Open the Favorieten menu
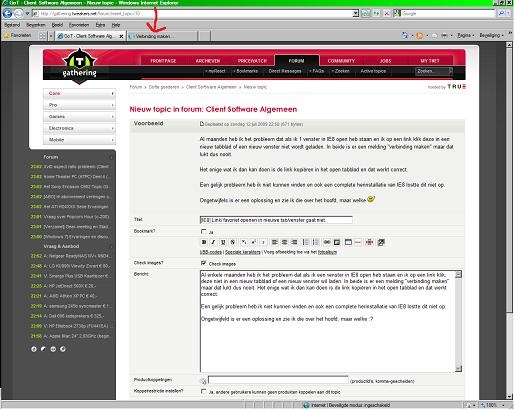This screenshot has height=410, width=514. tap(79, 25)
